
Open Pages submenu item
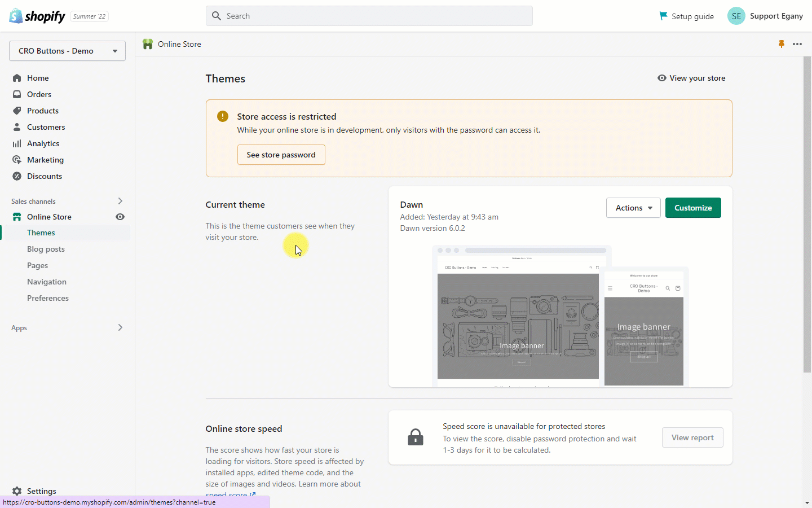(x=37, y=265)
